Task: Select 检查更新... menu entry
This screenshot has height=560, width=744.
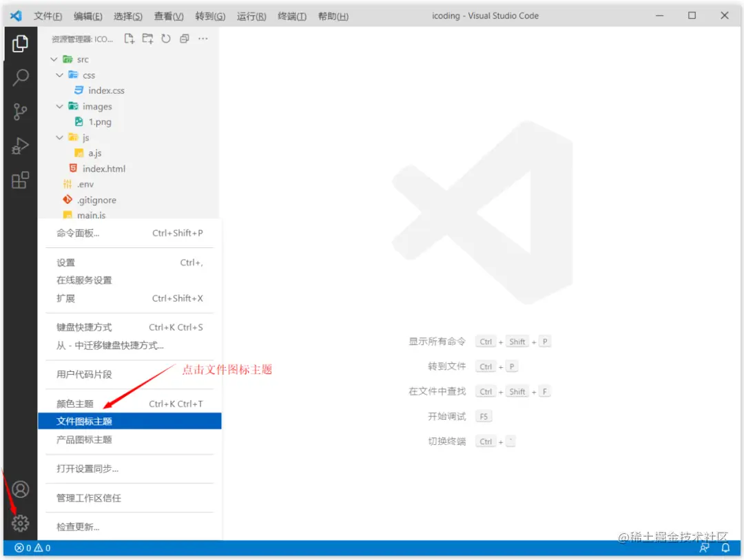Action: [x=130, y=527]
